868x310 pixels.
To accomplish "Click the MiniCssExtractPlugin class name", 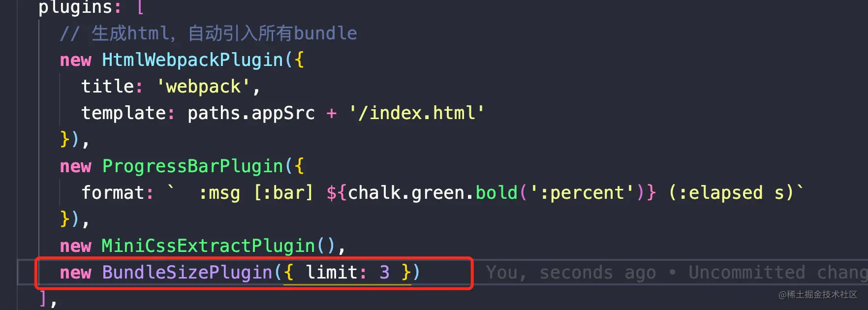I will [x=208, y=246].
